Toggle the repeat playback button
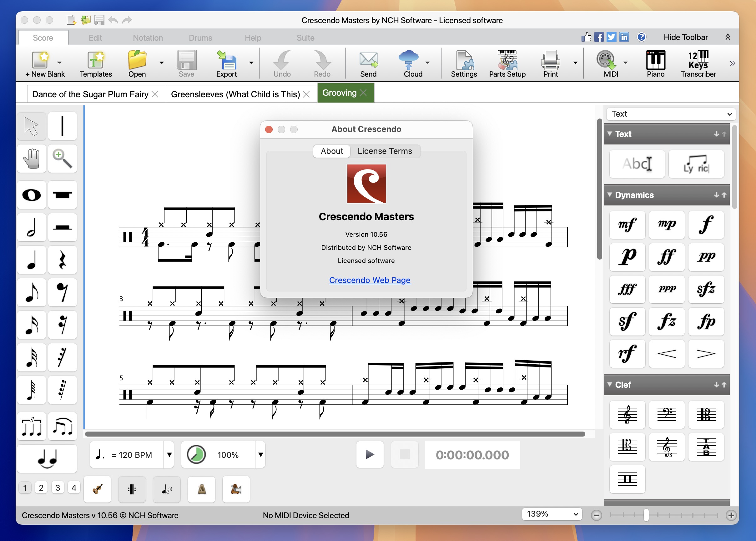The width and height of the screenshot is (756, 541). pos(132,489)
